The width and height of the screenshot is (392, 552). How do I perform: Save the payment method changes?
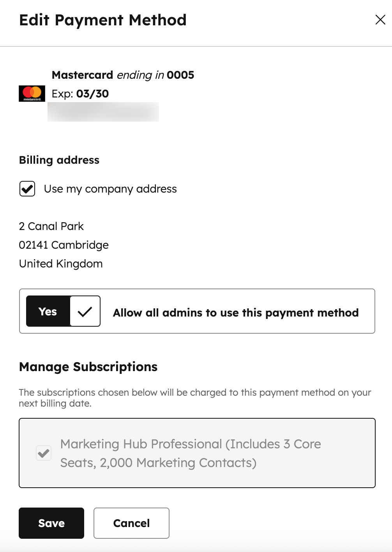point(51,523)
